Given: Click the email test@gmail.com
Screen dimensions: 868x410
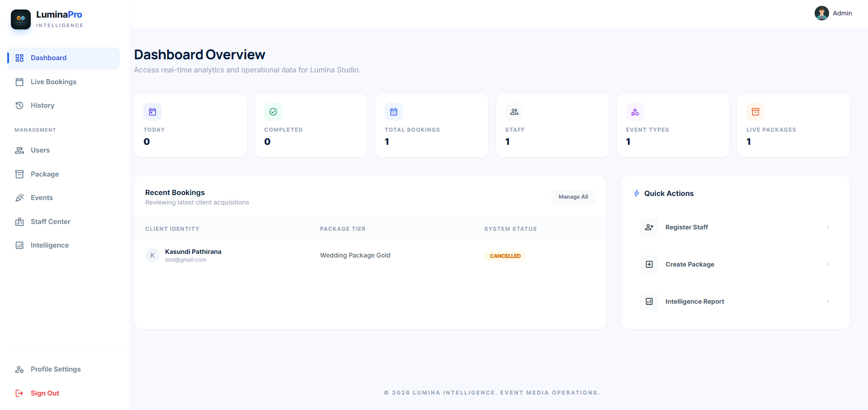Looking at the screenshot, I should (x=185, y=260).
